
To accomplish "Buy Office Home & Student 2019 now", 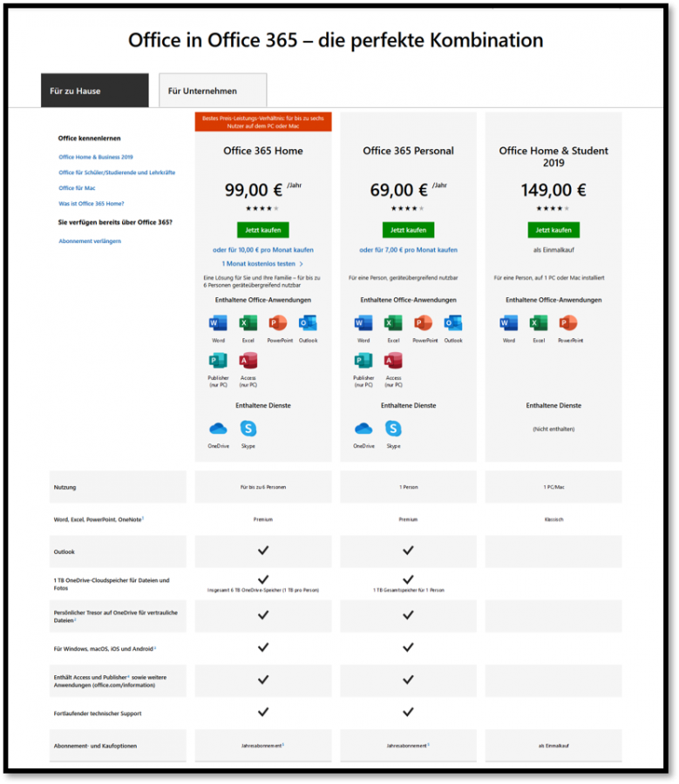I will pos(553,230).
